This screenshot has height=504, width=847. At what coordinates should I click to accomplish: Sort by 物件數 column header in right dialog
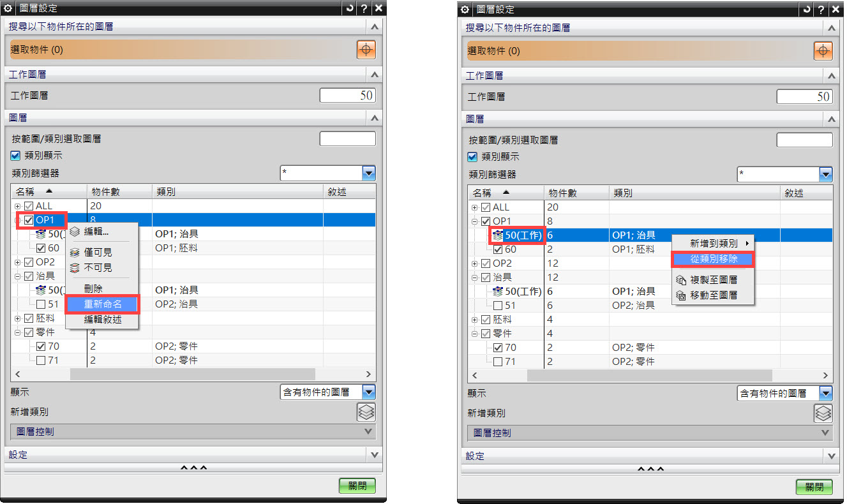pos(576,193)
